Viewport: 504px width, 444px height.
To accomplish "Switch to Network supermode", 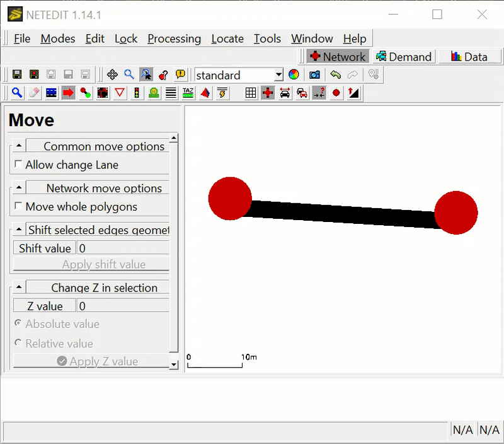I will 338,57.
